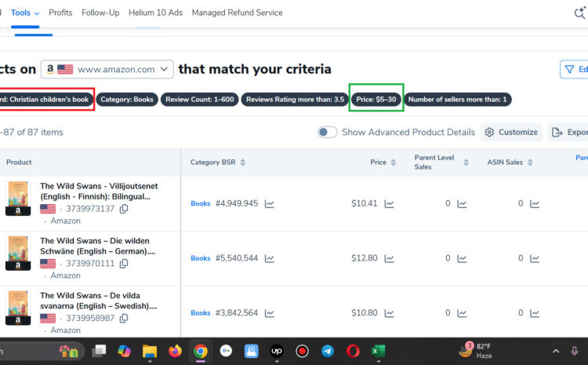This screenshot has width=588, height=365.
Task: Open Firefox from the taskbar
Action: tap(175, 352)
